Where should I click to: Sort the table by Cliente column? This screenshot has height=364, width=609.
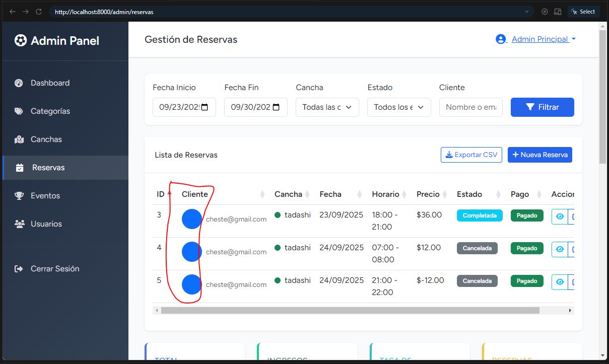click(x=224, y=194)
